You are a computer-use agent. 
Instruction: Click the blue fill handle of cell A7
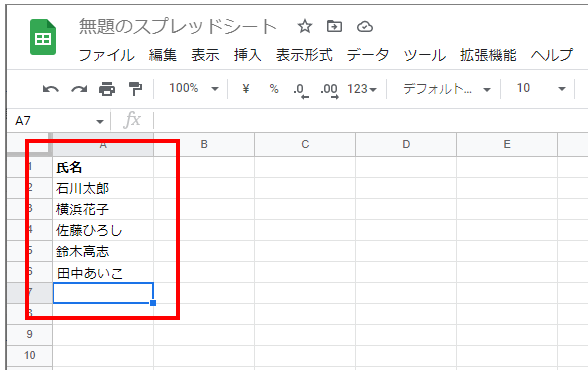153,303
